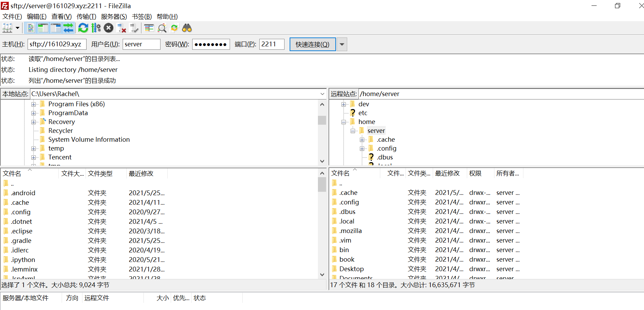Viewport: 644px width, 310px height.
Task: Select the .vim folder in remote list
Action: click(x=345, y=240)
